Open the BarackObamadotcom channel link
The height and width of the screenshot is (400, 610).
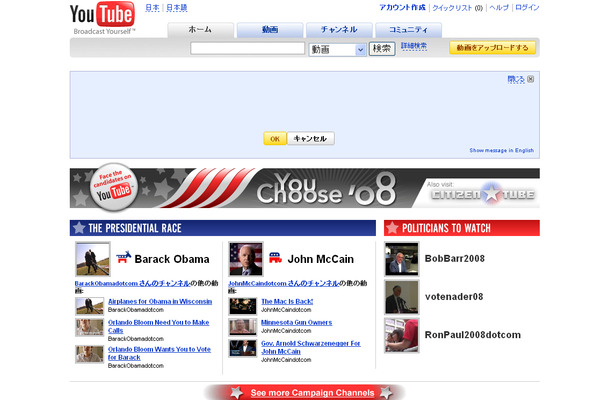132,283
